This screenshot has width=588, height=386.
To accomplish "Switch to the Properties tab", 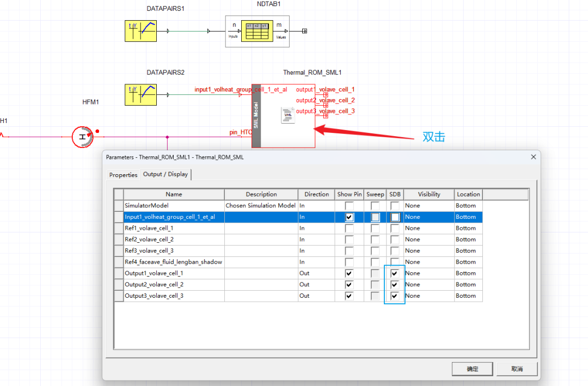I will tap(123, 175).
